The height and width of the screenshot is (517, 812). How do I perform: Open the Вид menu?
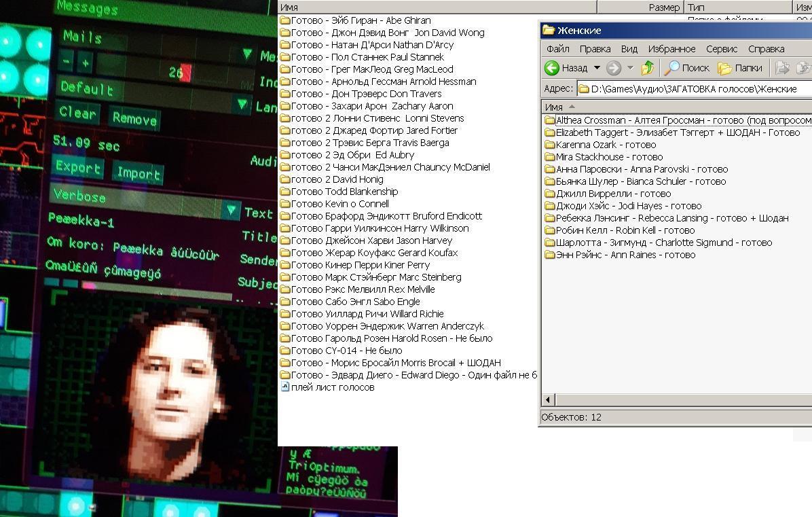click(629, 49)
